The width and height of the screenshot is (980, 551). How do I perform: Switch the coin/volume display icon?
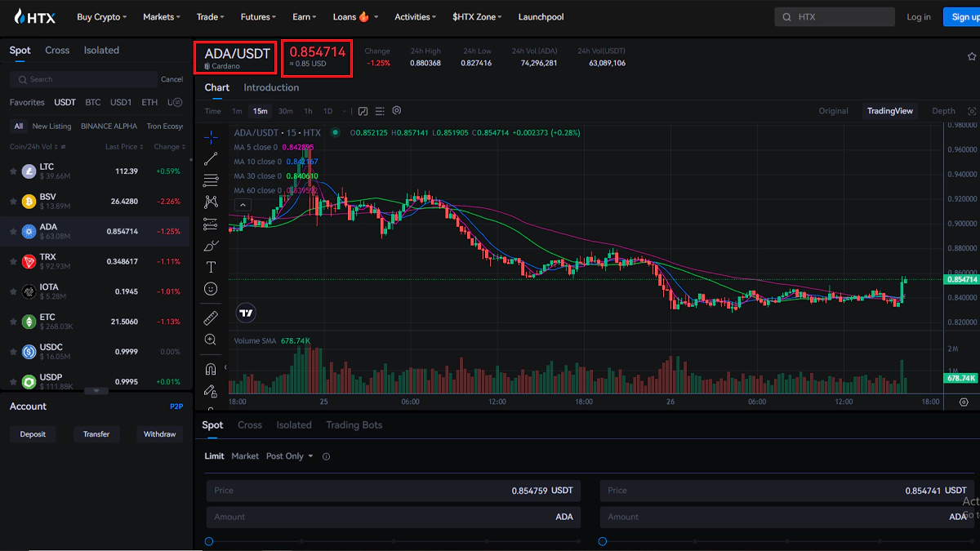tap(64, 147)
